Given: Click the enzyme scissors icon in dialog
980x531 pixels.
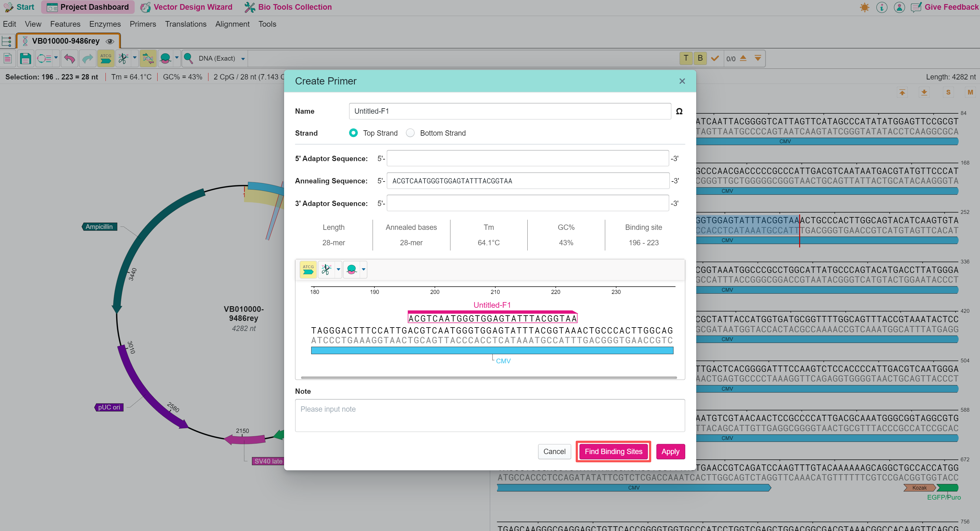Looking at the screenshot, I should click(326, 269).
